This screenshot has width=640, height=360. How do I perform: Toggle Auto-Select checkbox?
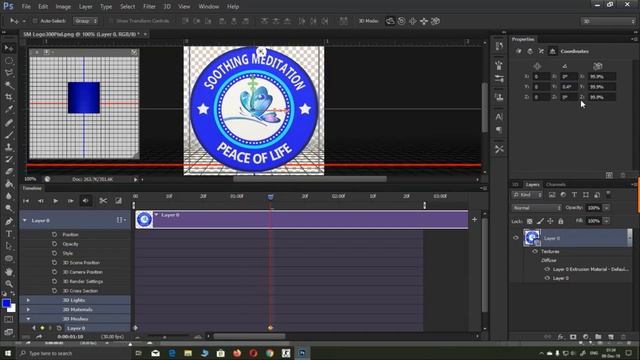[35, 21]
